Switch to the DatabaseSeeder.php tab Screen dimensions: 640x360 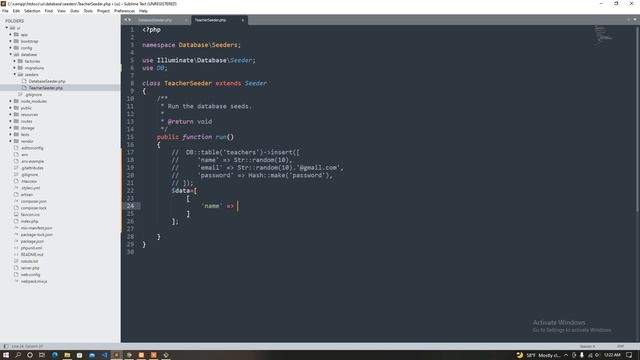click(x=155, y=20)
